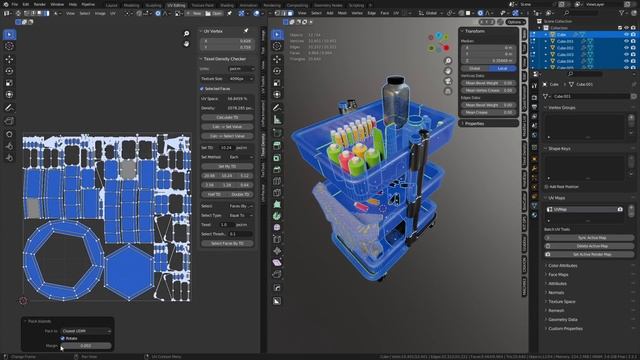
Task: Expand the Geometry Data section
Action: [562, 320]
